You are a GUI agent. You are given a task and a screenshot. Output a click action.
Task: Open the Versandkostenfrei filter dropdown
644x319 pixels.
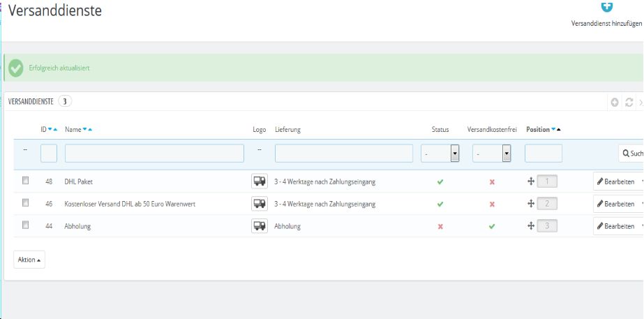pos(491,154)
